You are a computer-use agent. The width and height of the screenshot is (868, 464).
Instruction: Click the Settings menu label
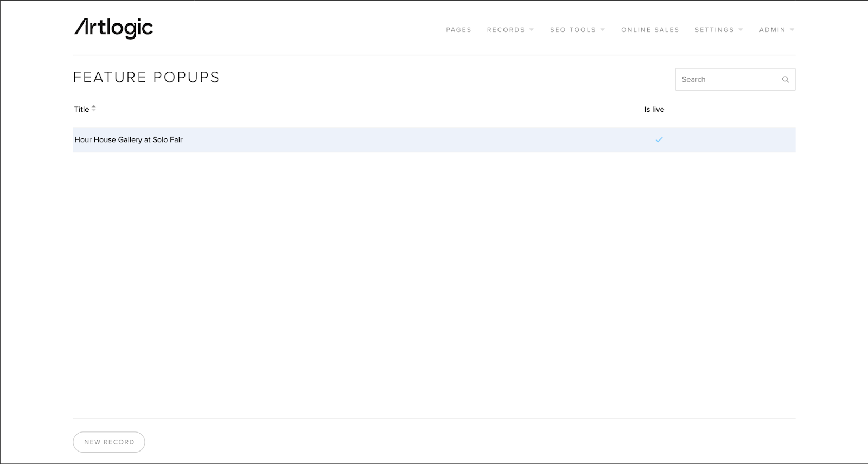pyautogui.click(x=714, y=30)
